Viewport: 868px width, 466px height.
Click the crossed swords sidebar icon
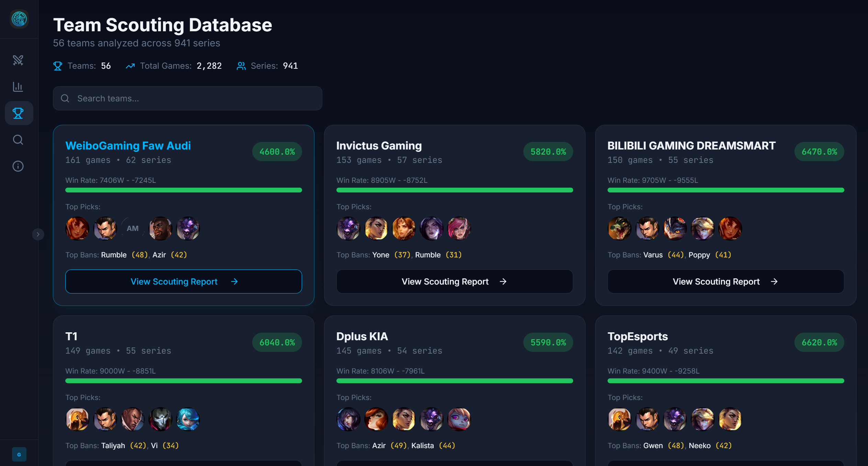18,60
